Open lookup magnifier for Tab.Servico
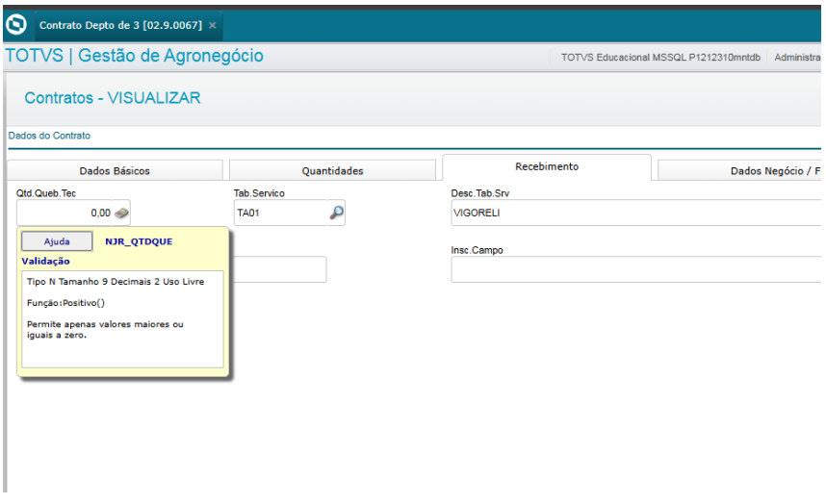826x504 pixels. click(337, 213)
